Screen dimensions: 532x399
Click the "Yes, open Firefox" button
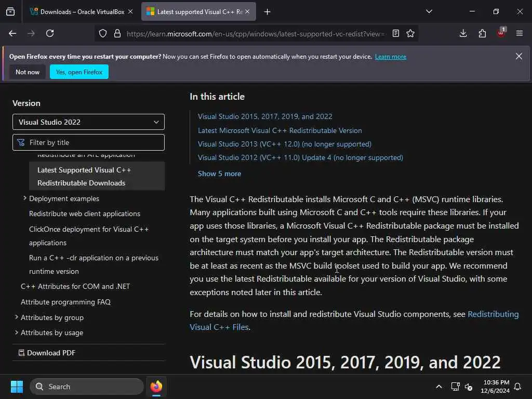click(x=79, y=72)
